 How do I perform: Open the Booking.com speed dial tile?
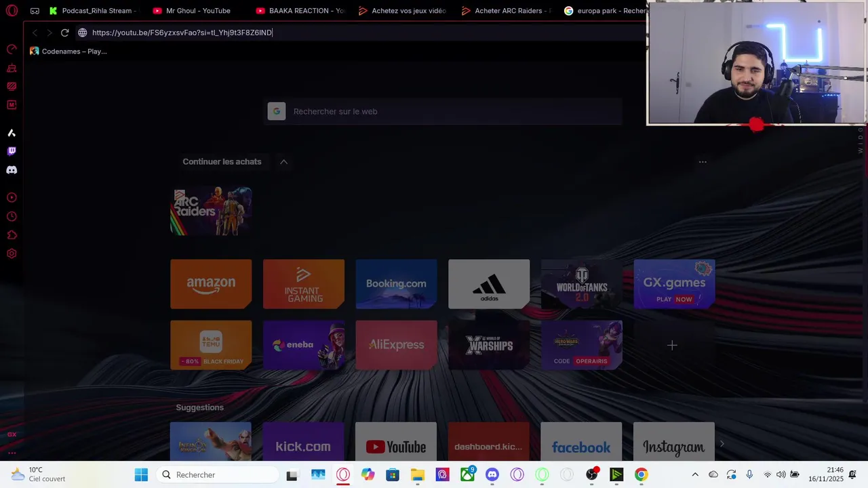396,284
